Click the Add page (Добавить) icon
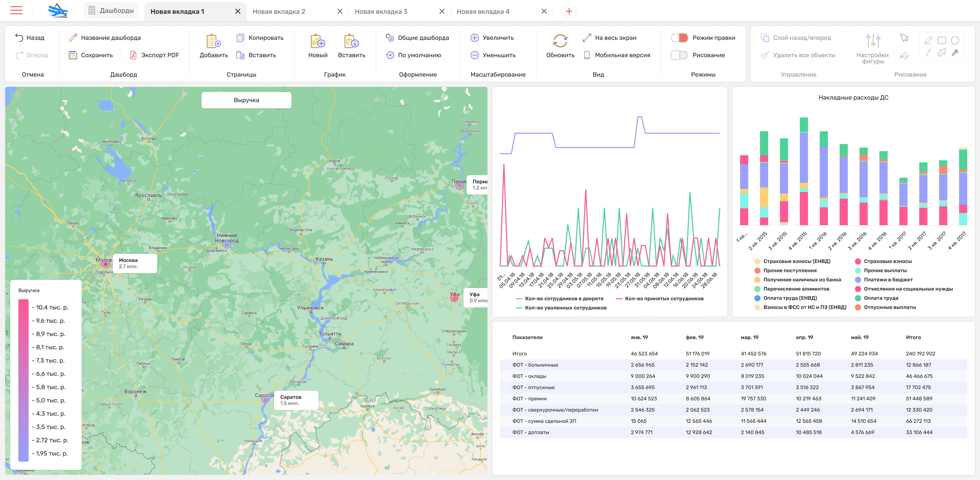The height and width of the screenshot is (480, 980). [213, 41]
